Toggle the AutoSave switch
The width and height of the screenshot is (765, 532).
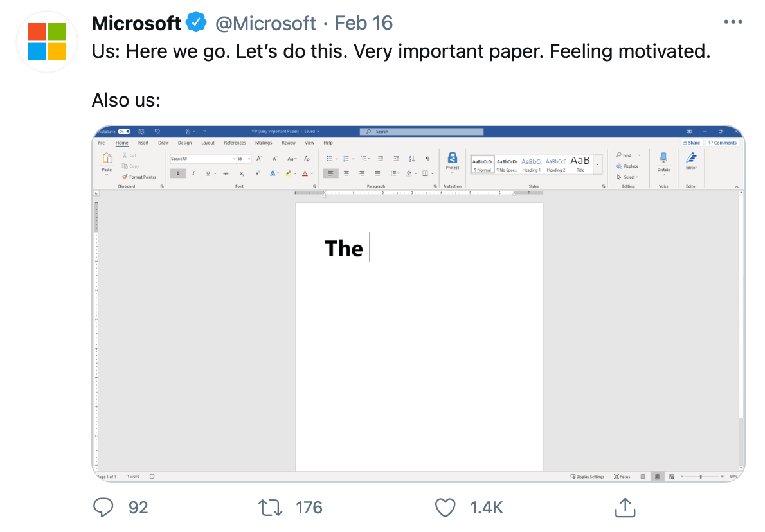coord(125,132)
